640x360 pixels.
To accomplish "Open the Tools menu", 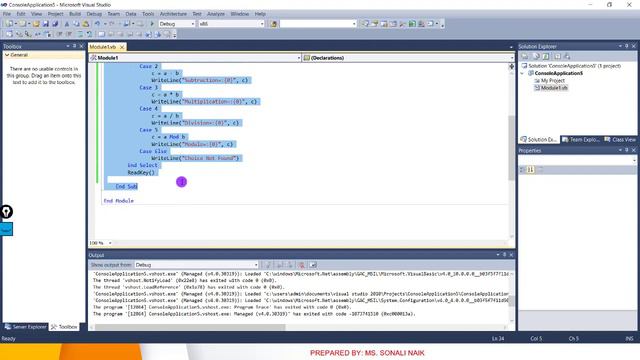I will pyautogui.click(x=148, y=14).
